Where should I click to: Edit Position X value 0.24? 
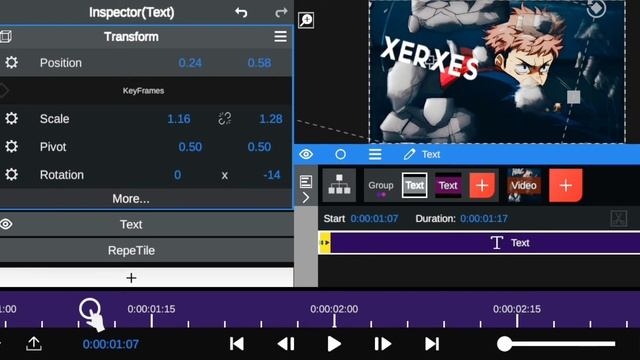point(190,63)
